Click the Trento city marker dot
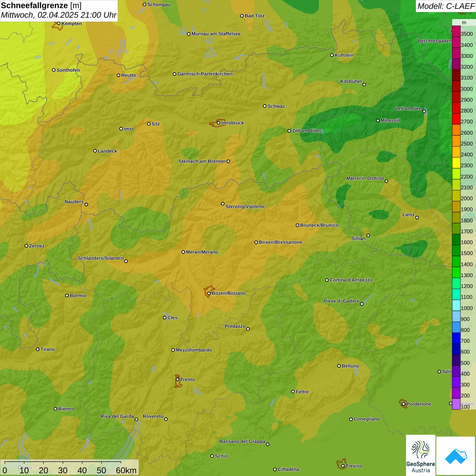The height and width of the screenshot is (476, 476). coord(177,379)
